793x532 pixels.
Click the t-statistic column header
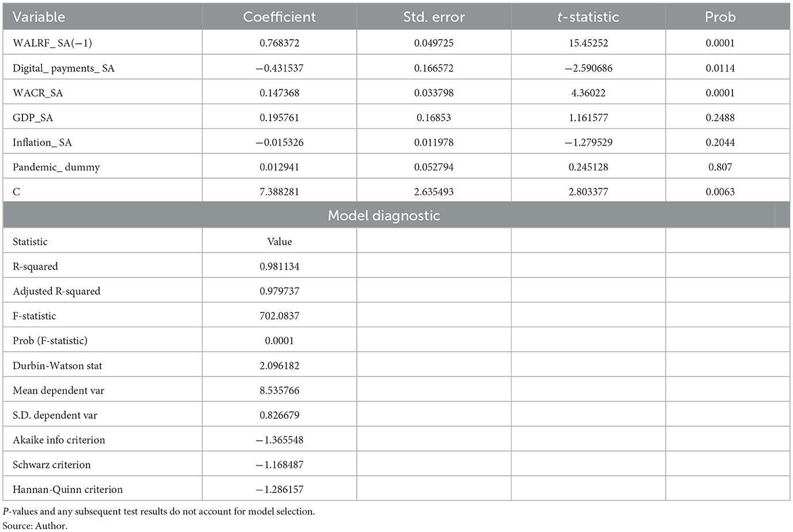(588, 17)
